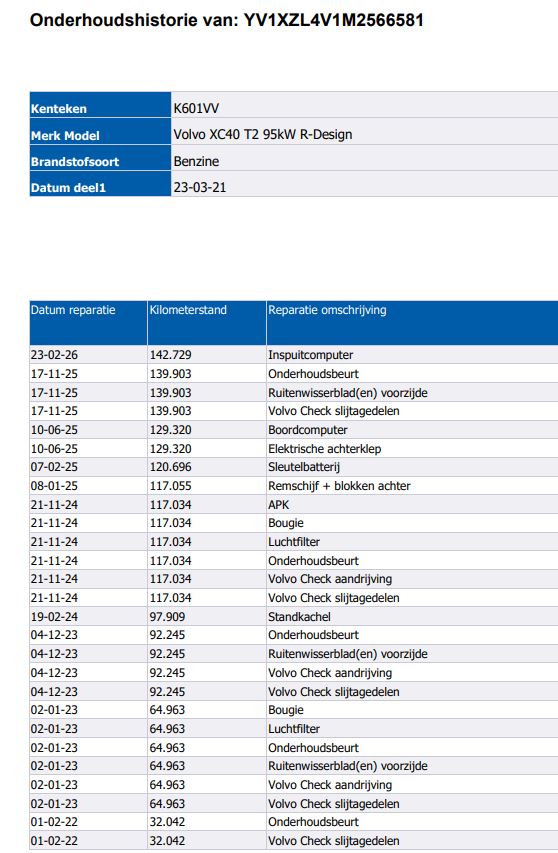
Task: Select the Inspuitcomputer repair entry
Action: (311, 355)
